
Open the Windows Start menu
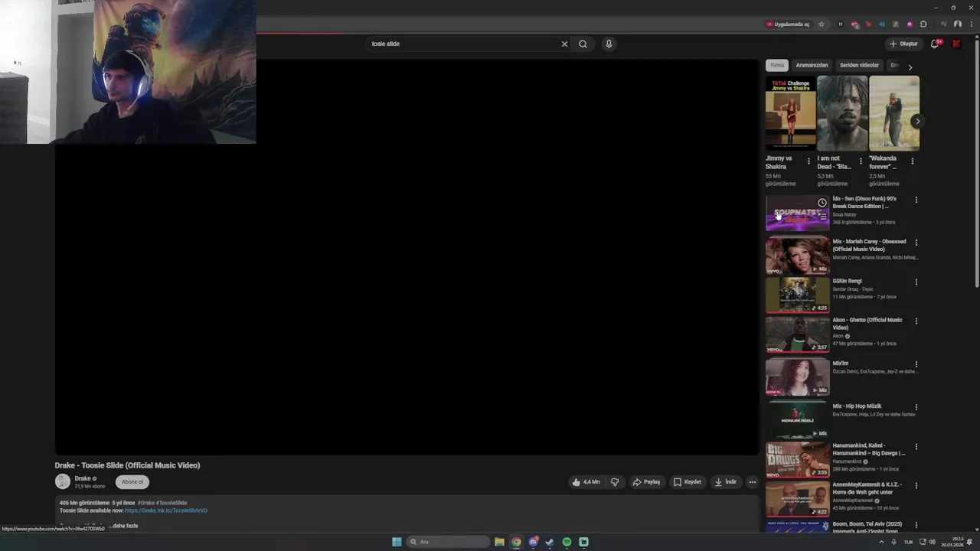(397, 542)
